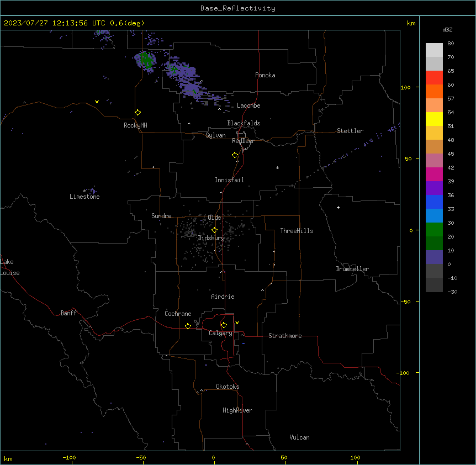476x465 pixels.
Task: Click the Ponoka city label
Action: tap(265, 75)
